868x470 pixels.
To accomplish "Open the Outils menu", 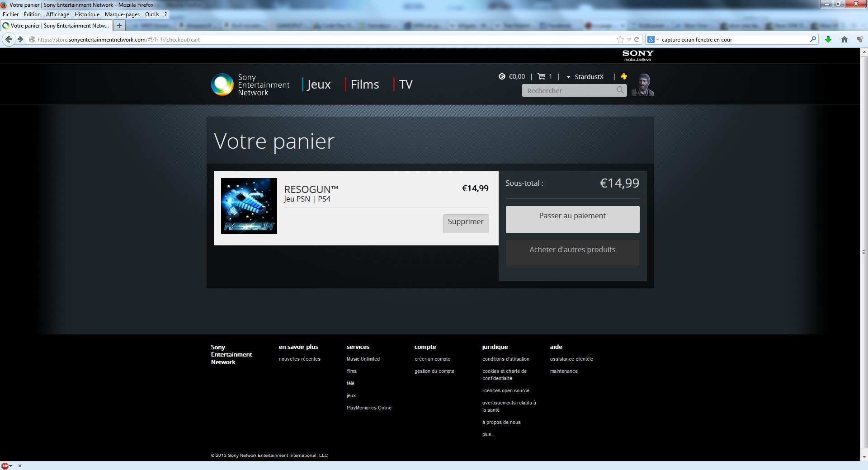I will (x=152, y=14).
